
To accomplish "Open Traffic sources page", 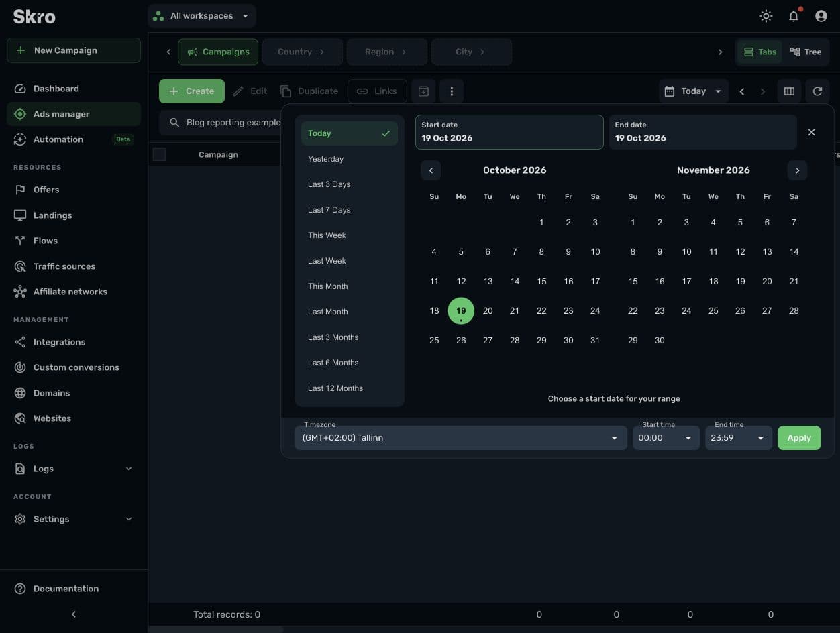I will click(x=74, y=266).
